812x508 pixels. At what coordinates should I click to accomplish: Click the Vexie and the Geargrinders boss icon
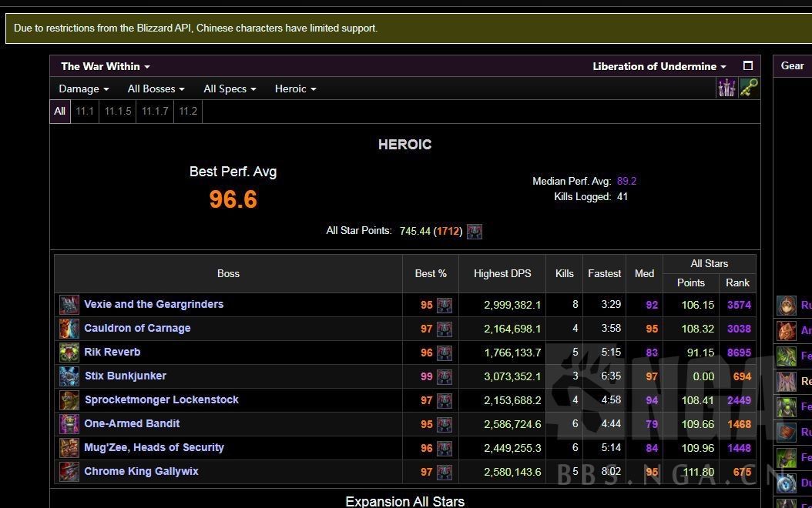point(69,305)
